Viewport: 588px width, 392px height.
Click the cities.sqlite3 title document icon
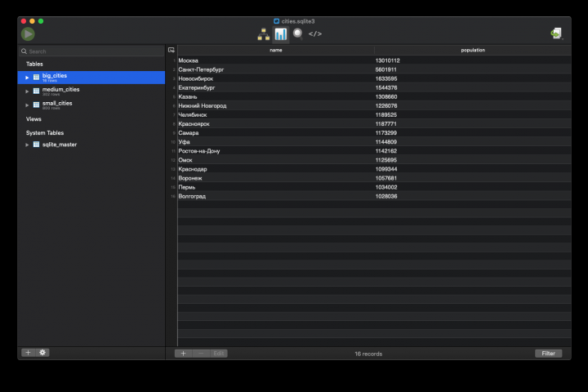tap(277, 21)
